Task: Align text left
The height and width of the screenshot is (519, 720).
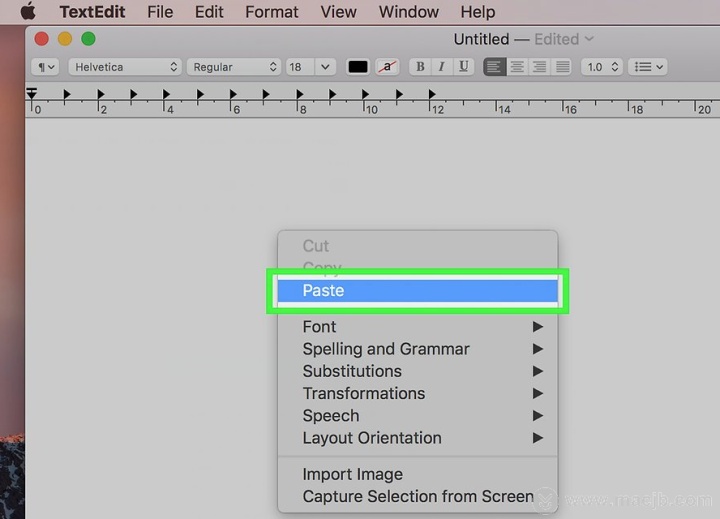Action: tap(494, 67)
